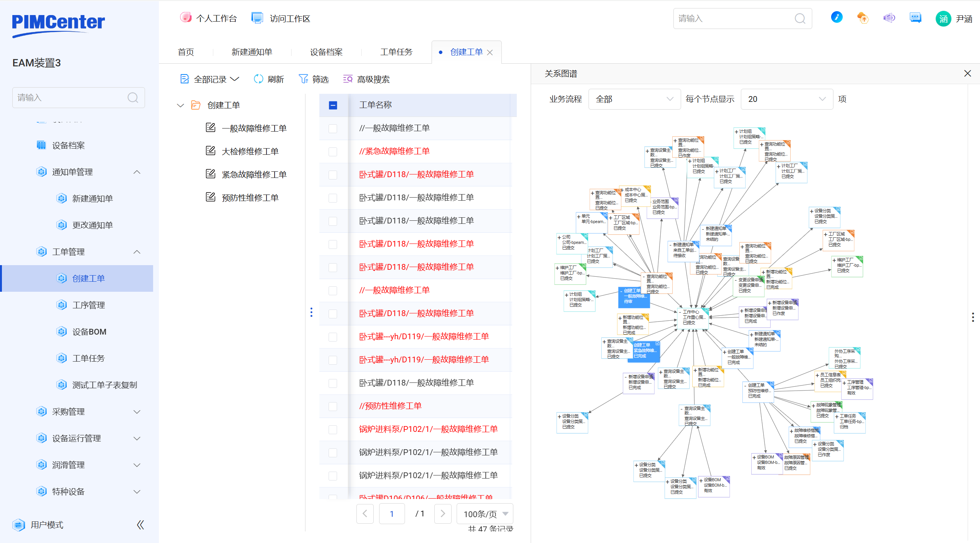Go to the previous page of records
The image size is (980, 543).
[365, 514]
